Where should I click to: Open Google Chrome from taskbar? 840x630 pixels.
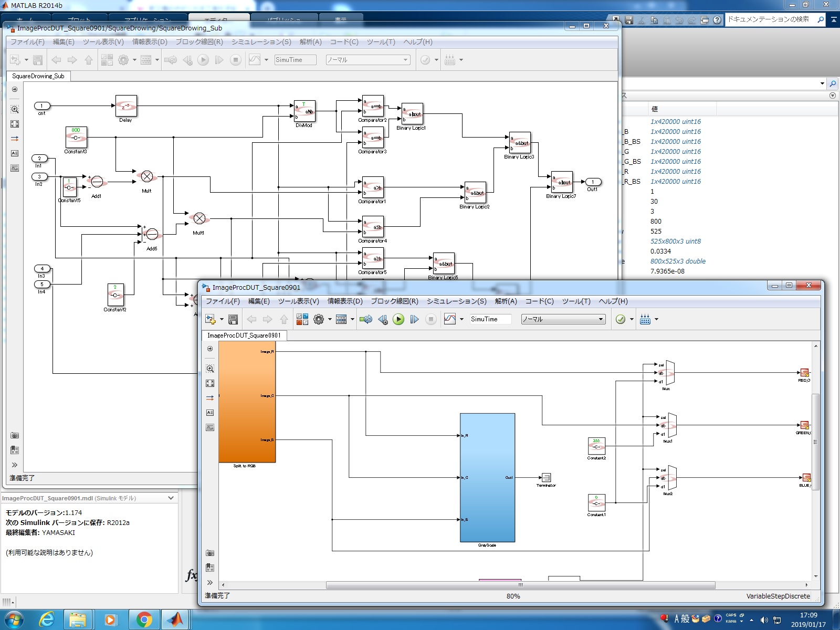coord(143,619)
